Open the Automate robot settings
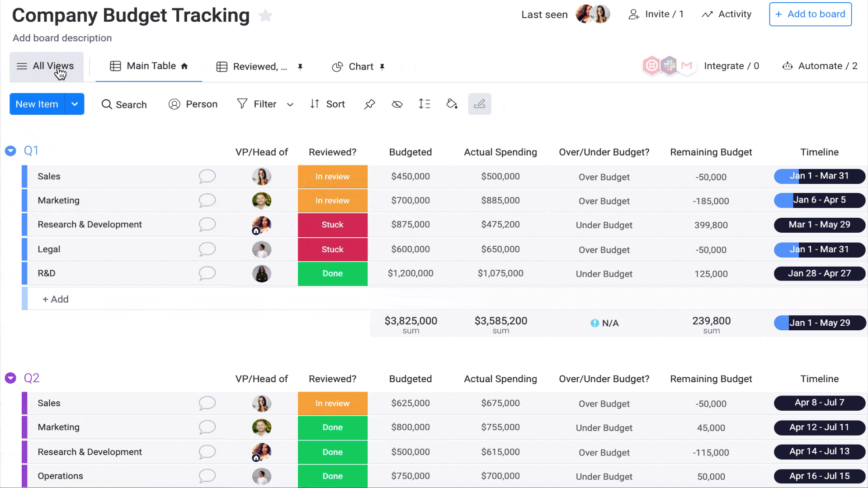This screenshot has height=488, width=868. click(788, 66)
